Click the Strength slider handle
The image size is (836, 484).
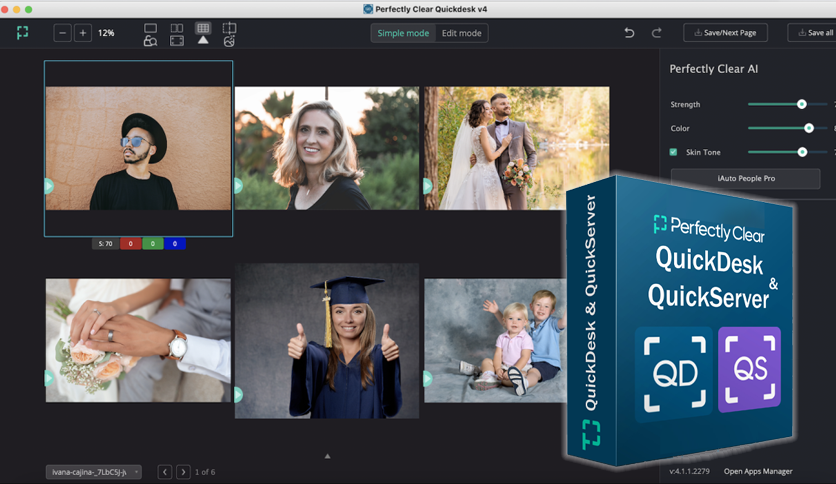point(801,104)
